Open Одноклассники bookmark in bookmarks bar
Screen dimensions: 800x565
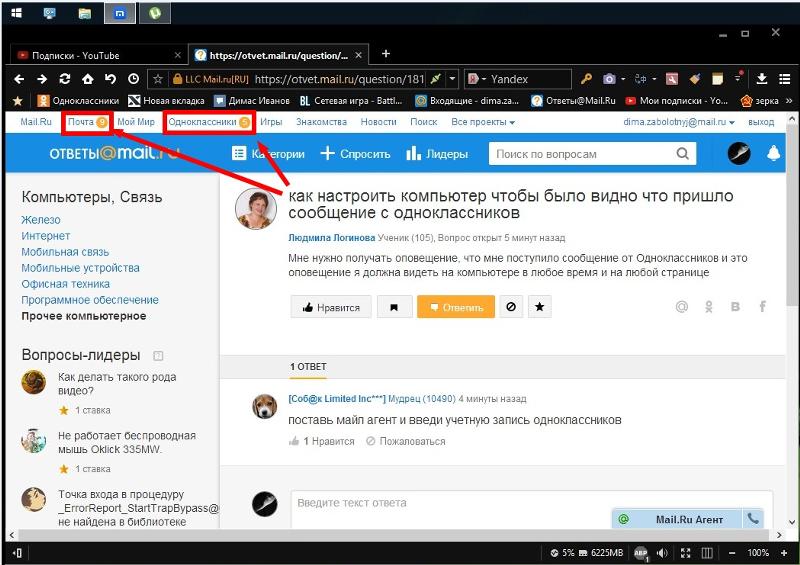(79, 101)
